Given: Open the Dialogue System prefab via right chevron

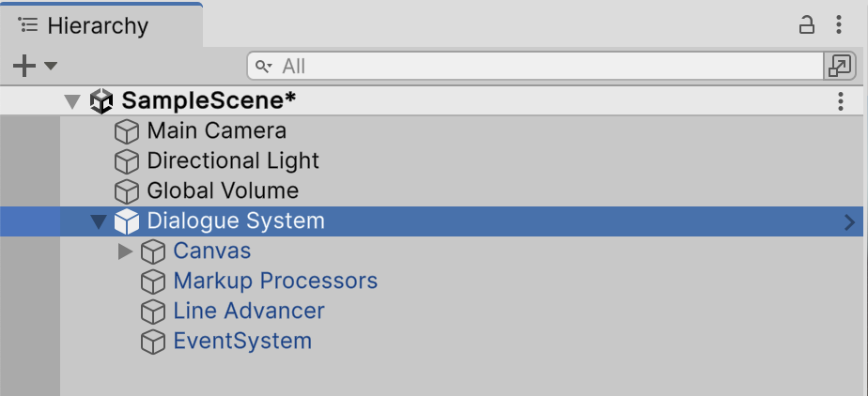Looking at the screenshot, I should coord(849,222).
